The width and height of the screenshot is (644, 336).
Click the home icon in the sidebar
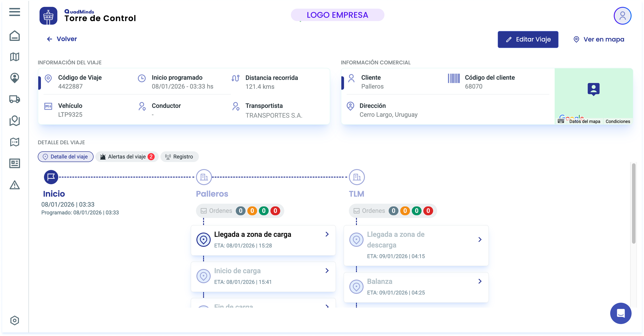coord(14,36)
